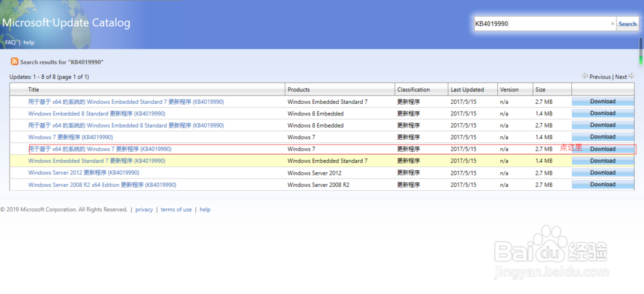This screenshot has height=294, width=644.
Task: Select 'Windows Server 2008 R2' product cell
Action: pos(318,185)
